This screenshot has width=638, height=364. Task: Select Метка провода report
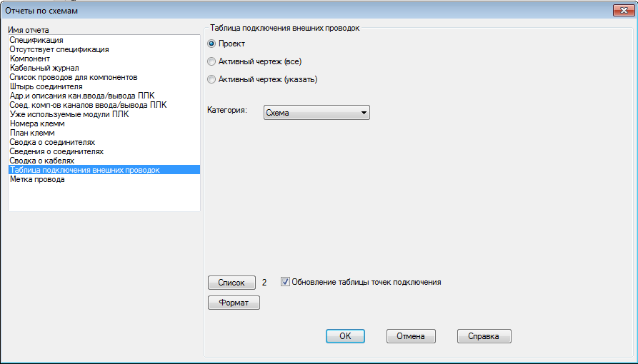pyautogui.click(x=37, y=179)
